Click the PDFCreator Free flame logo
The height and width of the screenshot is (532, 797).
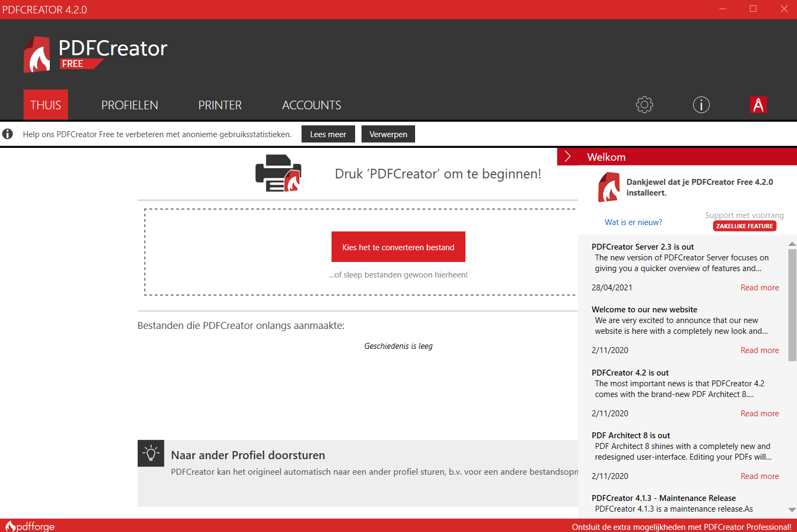37,54
